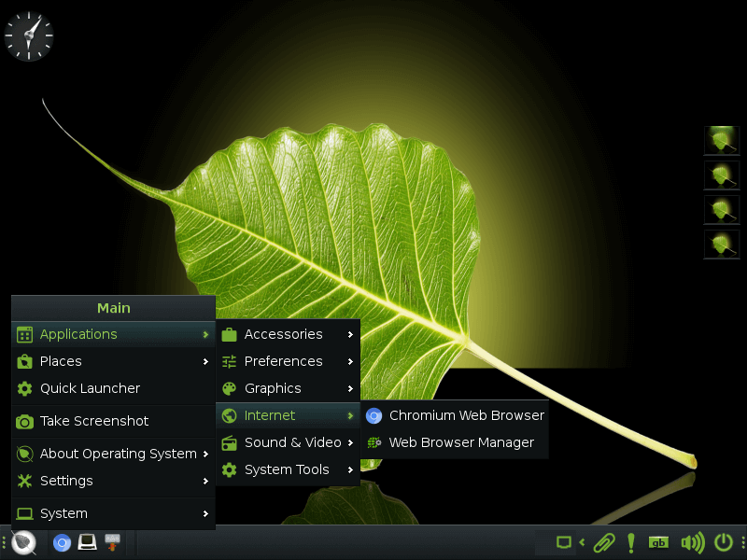Open the Places menu entry
Viewport: 747px width, 560px height.
click(x=113, y=361)
